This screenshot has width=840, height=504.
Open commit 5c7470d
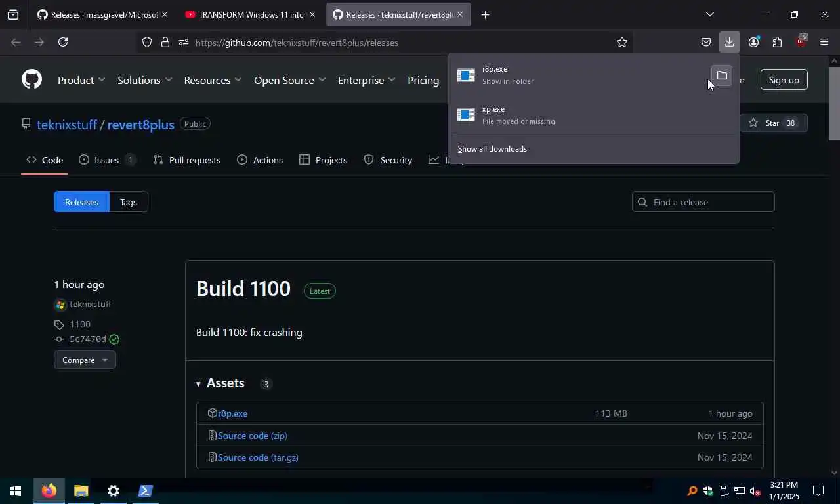coord(88,339)
